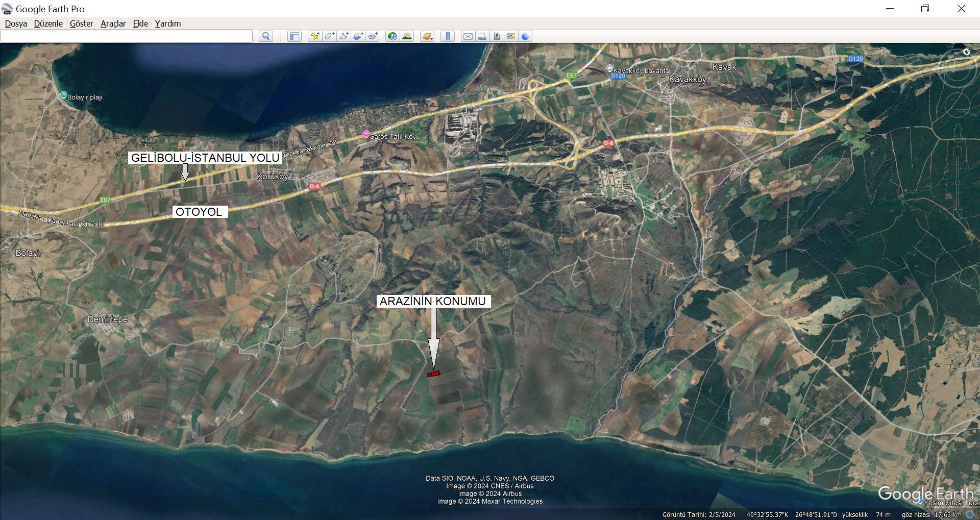This screenshot has height=520, width=980.
Task: Open the Dosya menu
Action: tap(16, 23)
